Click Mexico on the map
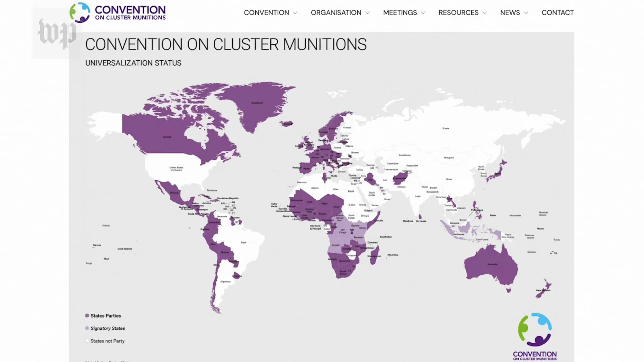 [174, 193]
